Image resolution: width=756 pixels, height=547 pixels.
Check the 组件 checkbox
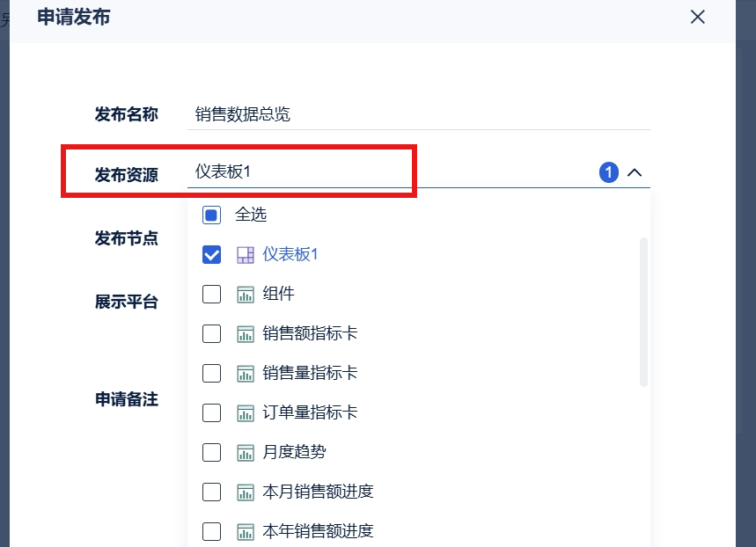click(211, 294)
